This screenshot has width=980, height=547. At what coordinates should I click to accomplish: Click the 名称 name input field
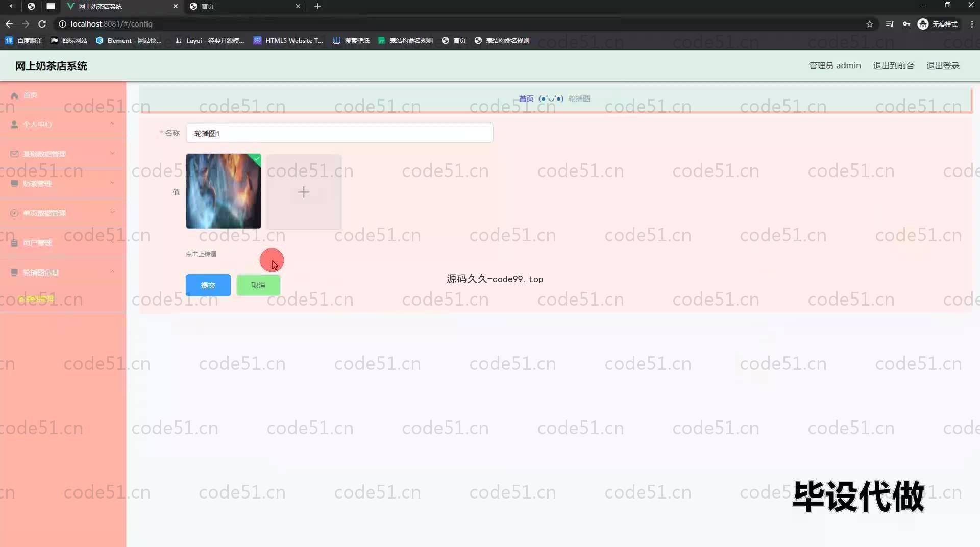point(339,133)
